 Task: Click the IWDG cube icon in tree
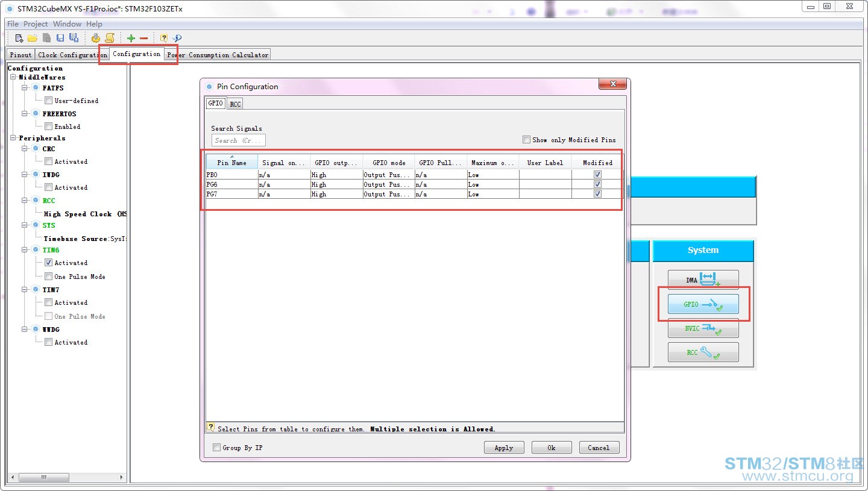click(36, 175)
